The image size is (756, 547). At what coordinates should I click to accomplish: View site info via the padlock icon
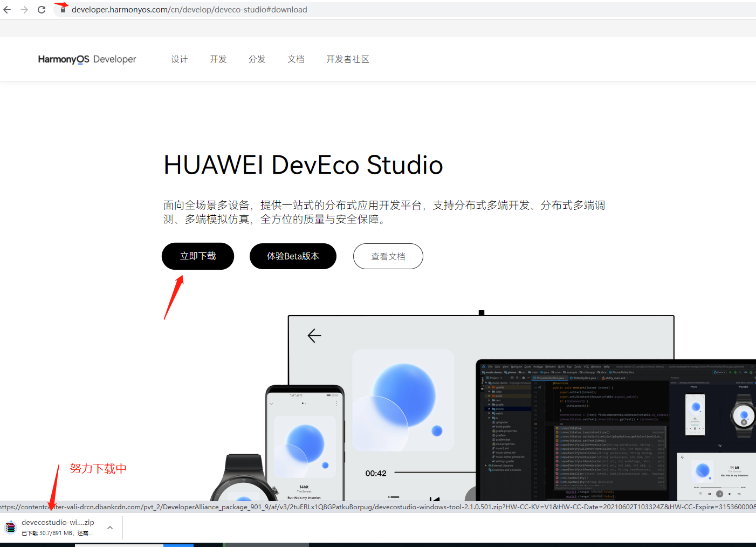point(63,10)
